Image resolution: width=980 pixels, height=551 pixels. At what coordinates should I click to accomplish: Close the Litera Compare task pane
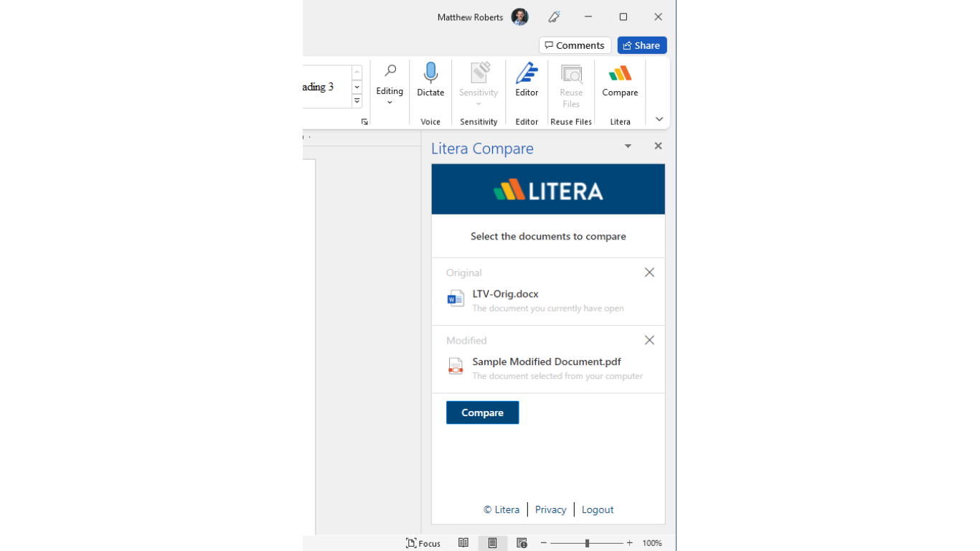tap(658, 146)
